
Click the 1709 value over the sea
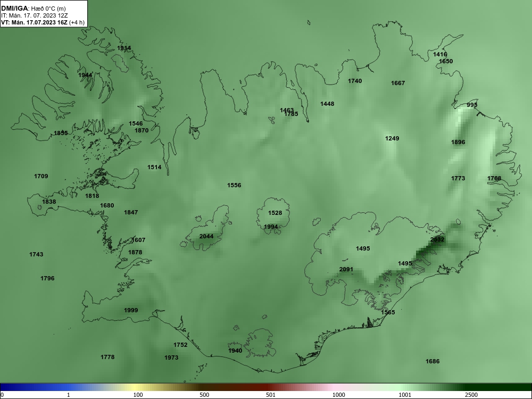pyautogui.click(x=41, y=176)
